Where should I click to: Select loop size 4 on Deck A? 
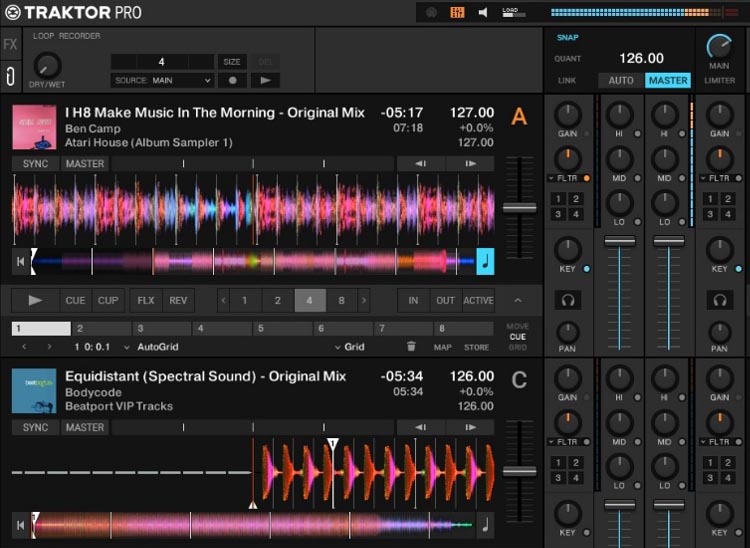[x=309, y=300]
